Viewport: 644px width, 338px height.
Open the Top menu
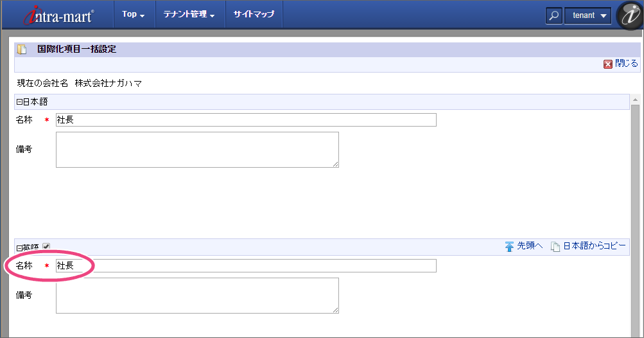tap(133, 14)
